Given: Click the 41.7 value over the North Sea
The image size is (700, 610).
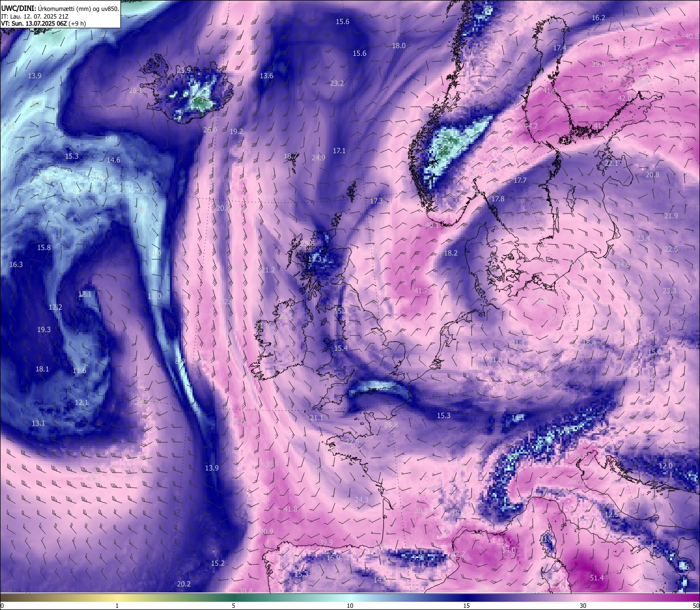Looking at the screenshot, I should (x=421, y=291).
